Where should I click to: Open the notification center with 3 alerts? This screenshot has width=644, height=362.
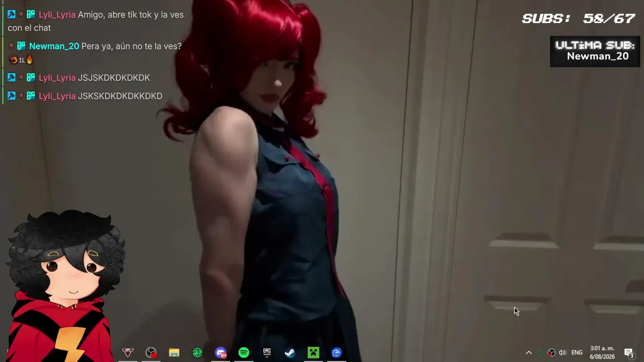tap(629, 353)
